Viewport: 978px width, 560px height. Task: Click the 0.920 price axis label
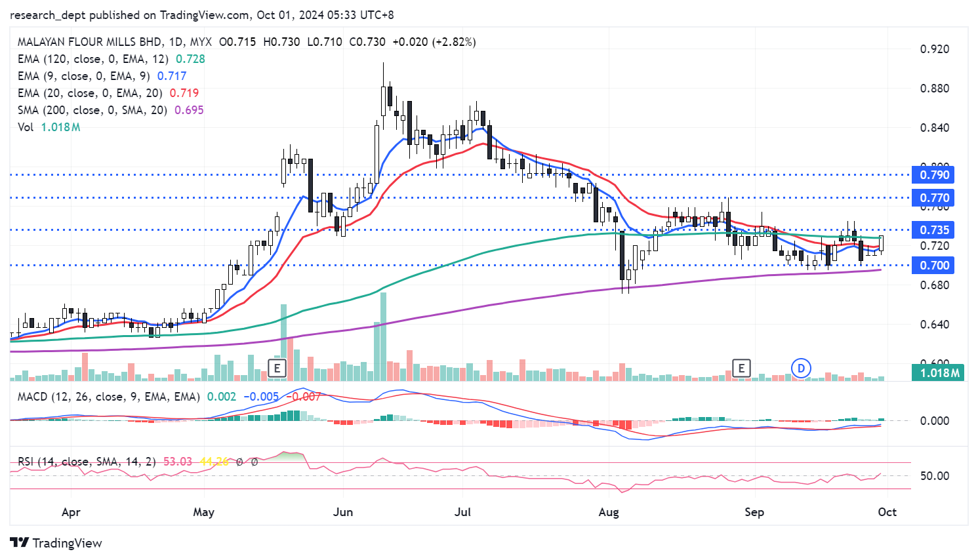934,49
